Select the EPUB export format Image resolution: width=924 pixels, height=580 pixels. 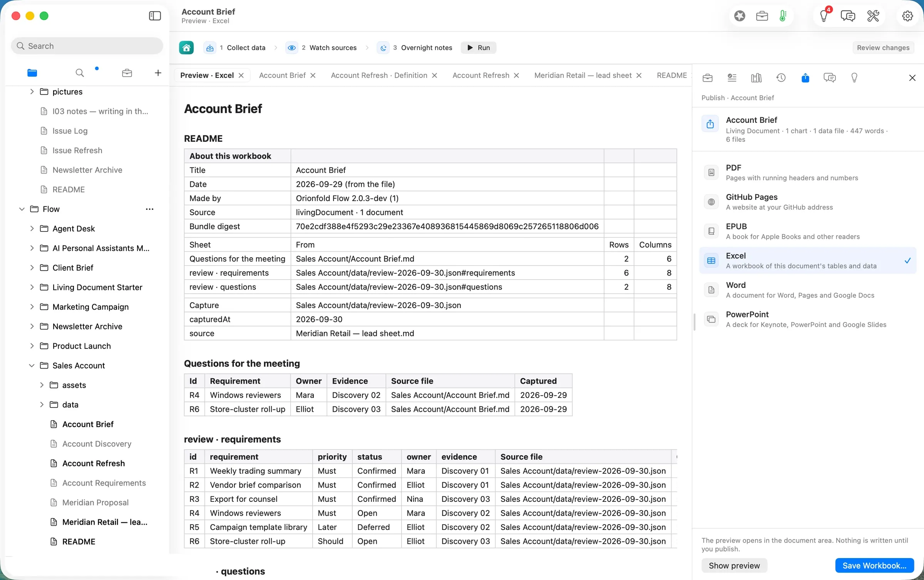(x=807, y=231)
